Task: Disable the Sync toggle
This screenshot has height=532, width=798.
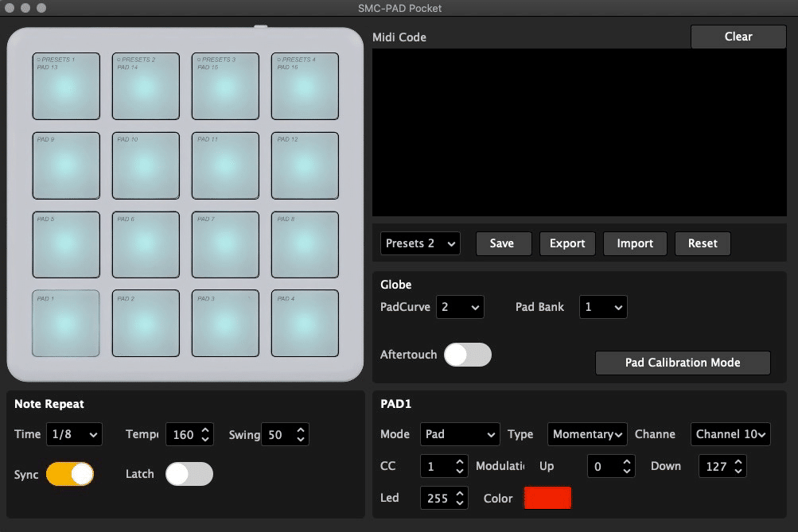Action: coord(70,474)
